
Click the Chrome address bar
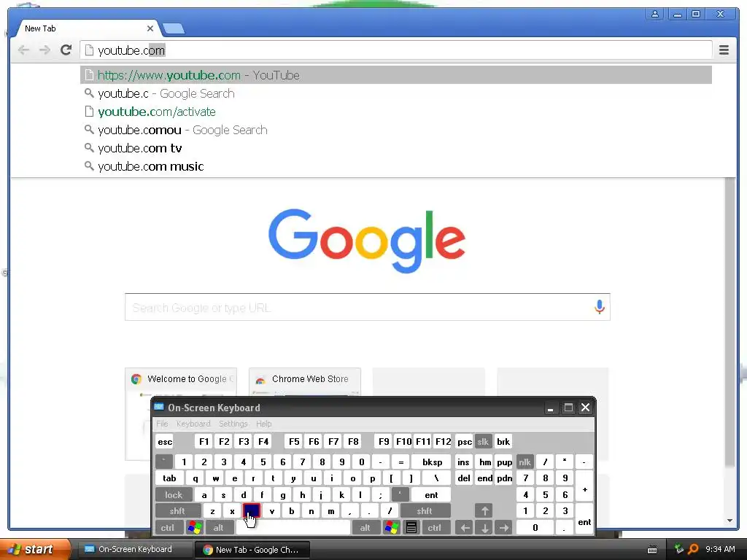(396, 50)
